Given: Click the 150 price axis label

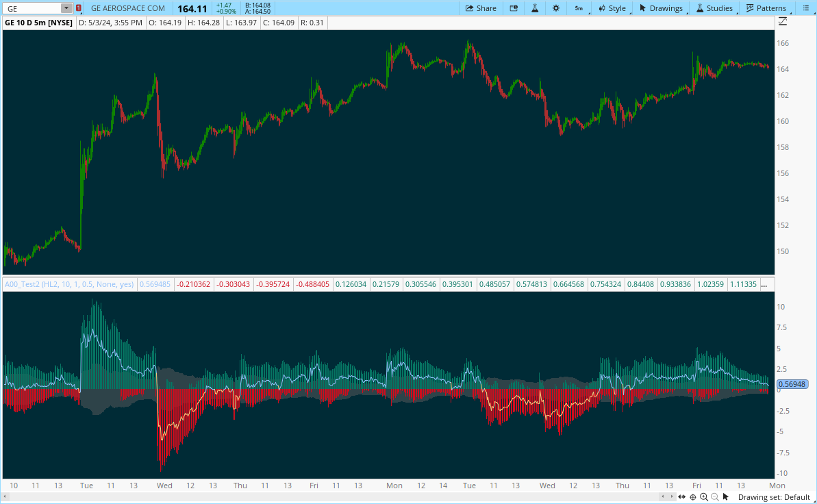Looking at the screenshot, I should pyautogui.click(x=783, y=251).
